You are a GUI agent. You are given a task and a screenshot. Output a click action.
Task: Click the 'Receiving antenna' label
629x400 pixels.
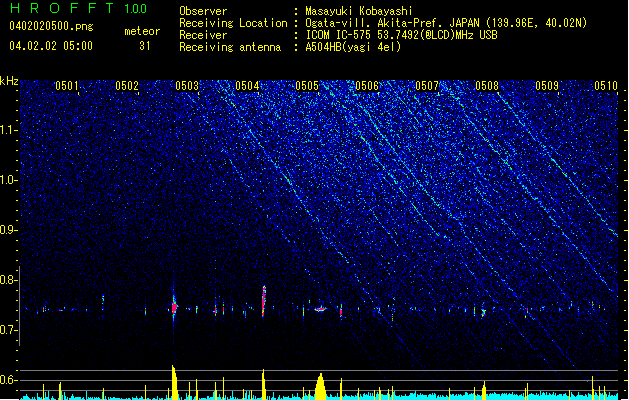pyautogui.click(x=230, y=47)
